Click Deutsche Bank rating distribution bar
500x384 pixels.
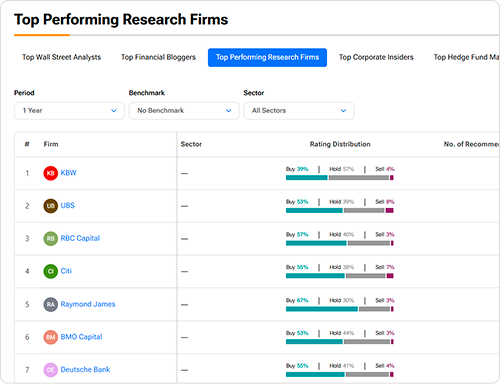(x=340, y=374)
